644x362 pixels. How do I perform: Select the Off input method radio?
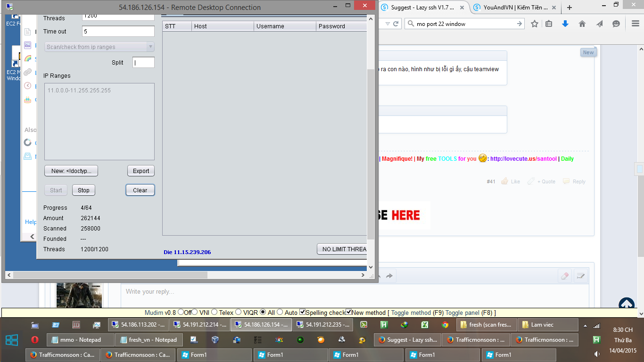tap(181, 312)
